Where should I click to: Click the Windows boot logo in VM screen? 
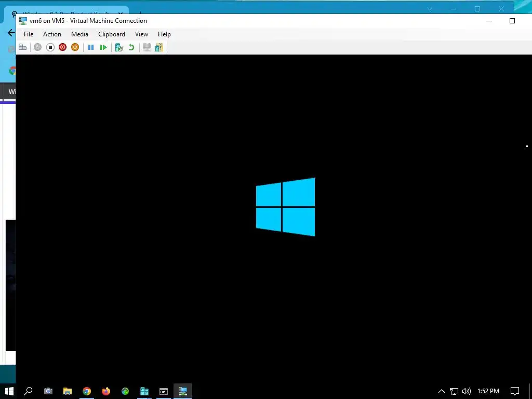[285, 207]
